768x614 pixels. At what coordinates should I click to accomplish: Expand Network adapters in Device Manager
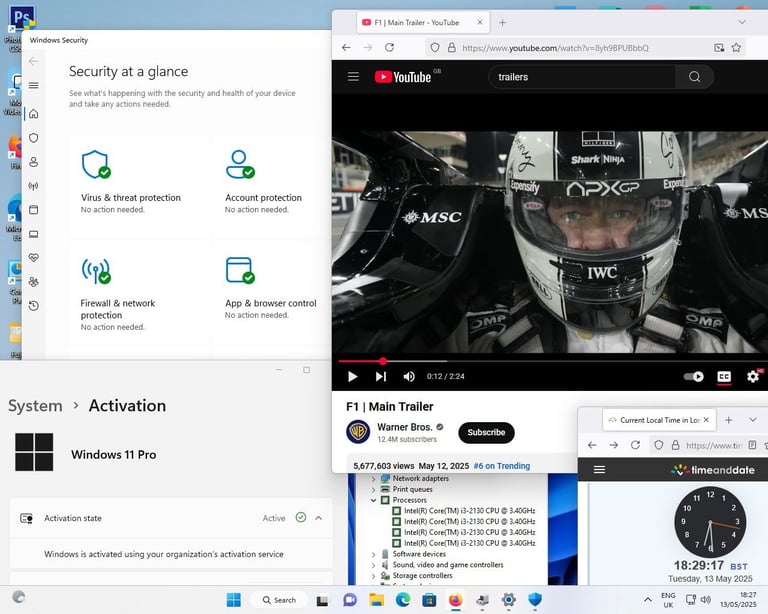[x=374, y=479]
